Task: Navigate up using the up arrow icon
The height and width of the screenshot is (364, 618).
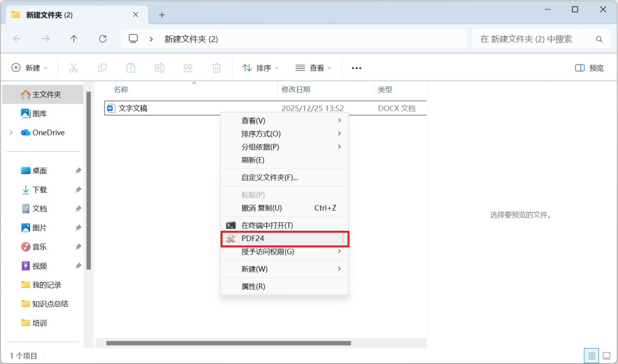Action: pos(74,39)
